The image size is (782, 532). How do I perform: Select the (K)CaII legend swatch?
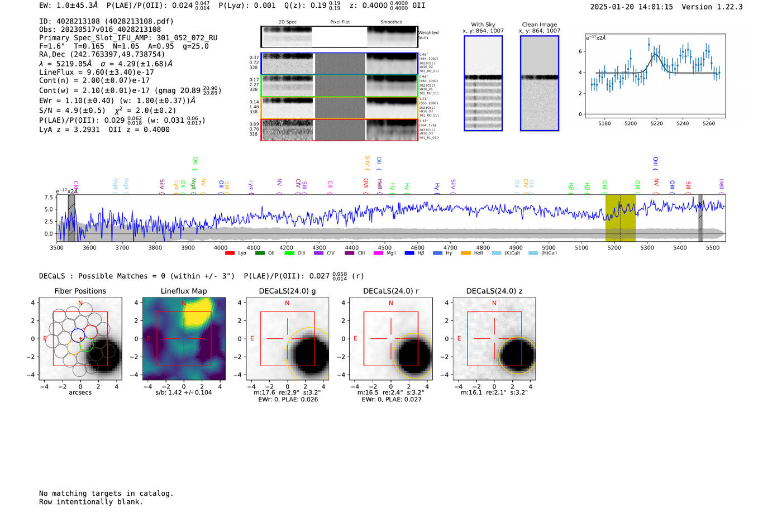pyautogui.click(x=497, y=253)
